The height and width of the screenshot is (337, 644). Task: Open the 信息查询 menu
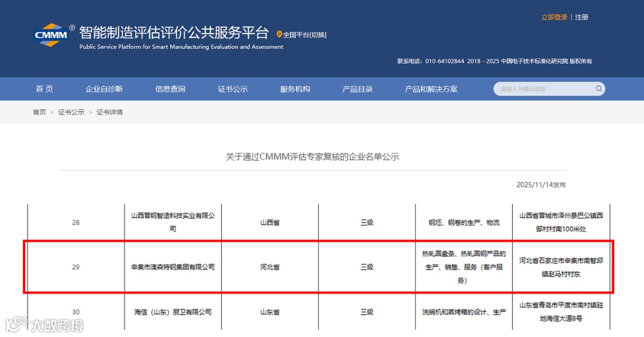pos(170,89)
